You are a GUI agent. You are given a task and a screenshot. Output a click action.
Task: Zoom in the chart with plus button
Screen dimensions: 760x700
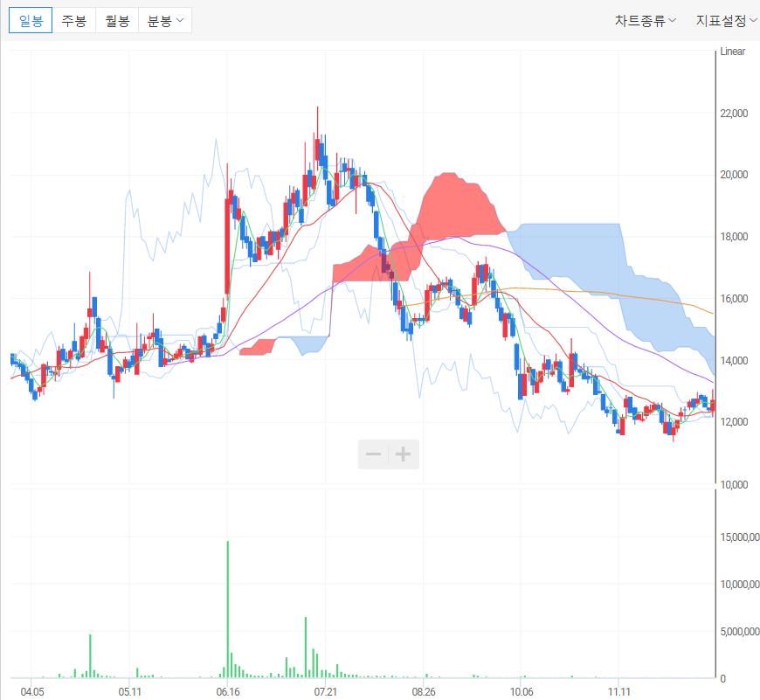(404, 454)
